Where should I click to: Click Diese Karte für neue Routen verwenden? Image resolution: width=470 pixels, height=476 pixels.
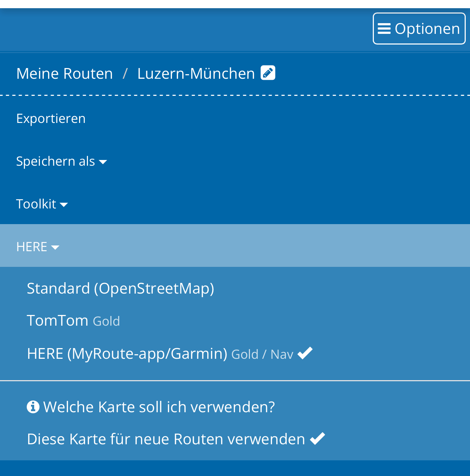click(x=176, y=439)
